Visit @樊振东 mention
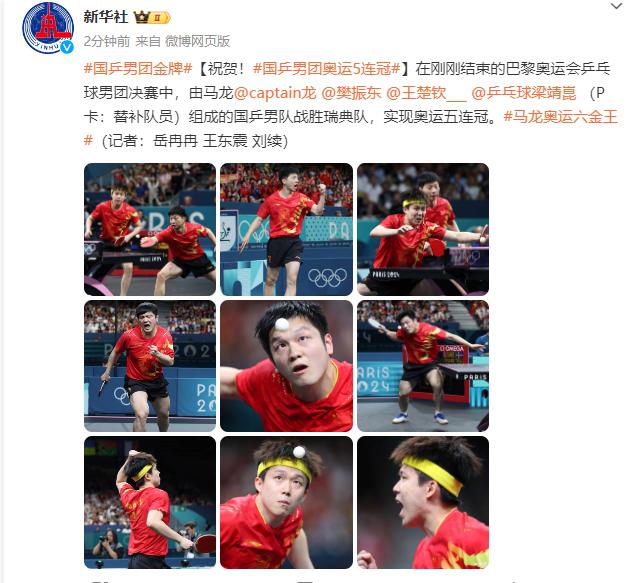 tap(351, 93)
